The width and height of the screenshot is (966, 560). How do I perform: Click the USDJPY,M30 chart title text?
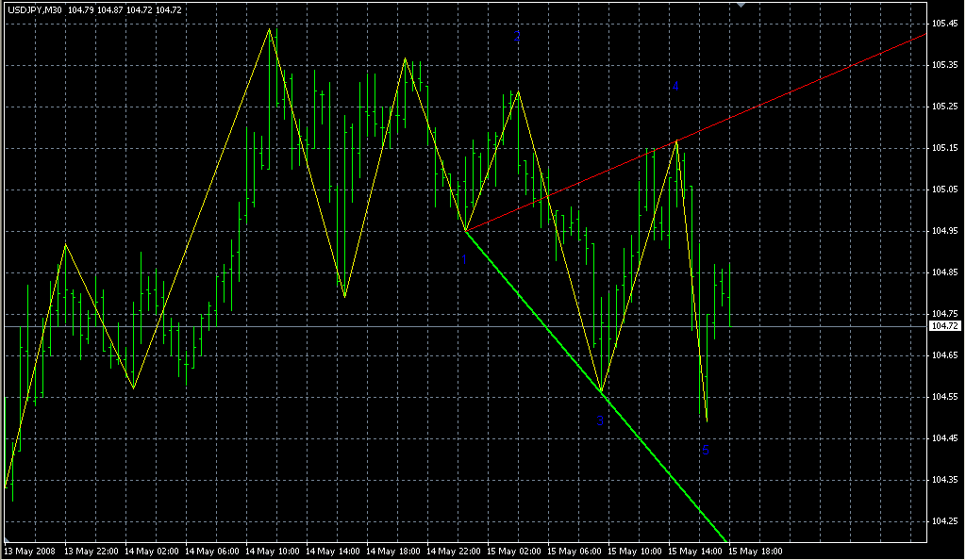click(34, 10)
